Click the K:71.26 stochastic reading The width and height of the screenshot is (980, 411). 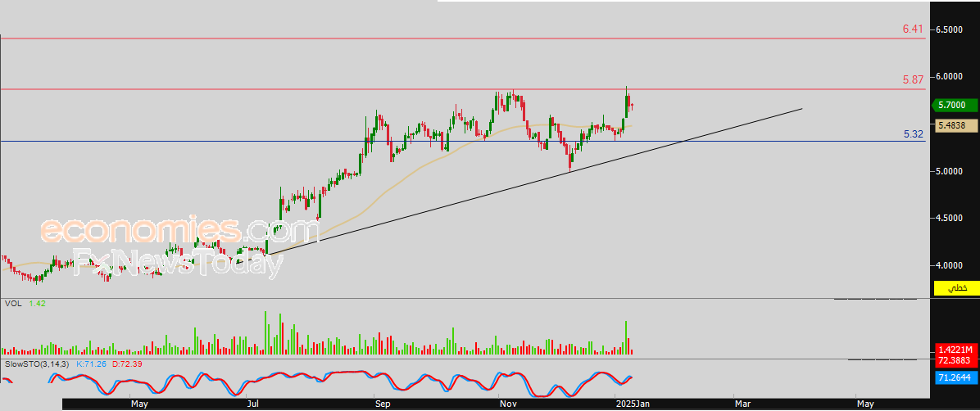[91, 364]
